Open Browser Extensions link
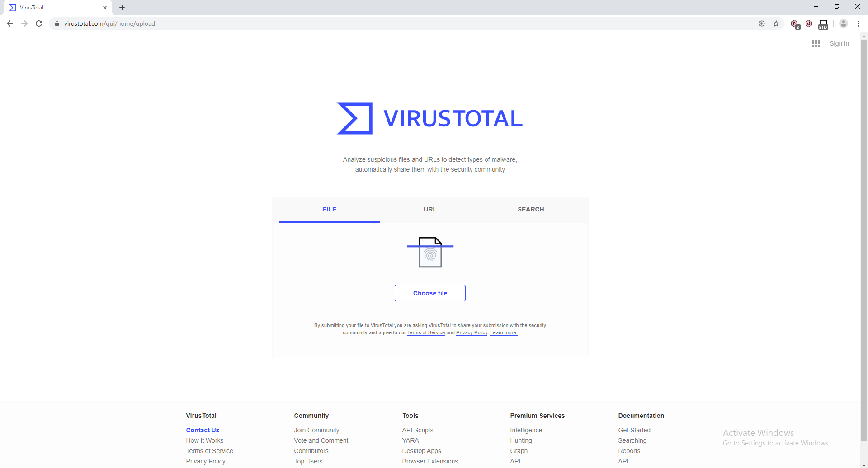This screenshot has width=868, height=468. (x=430, y=461)
